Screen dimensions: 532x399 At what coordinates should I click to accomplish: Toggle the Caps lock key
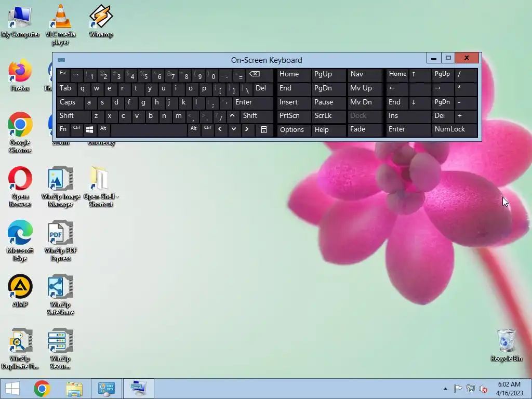click(70, 102)
